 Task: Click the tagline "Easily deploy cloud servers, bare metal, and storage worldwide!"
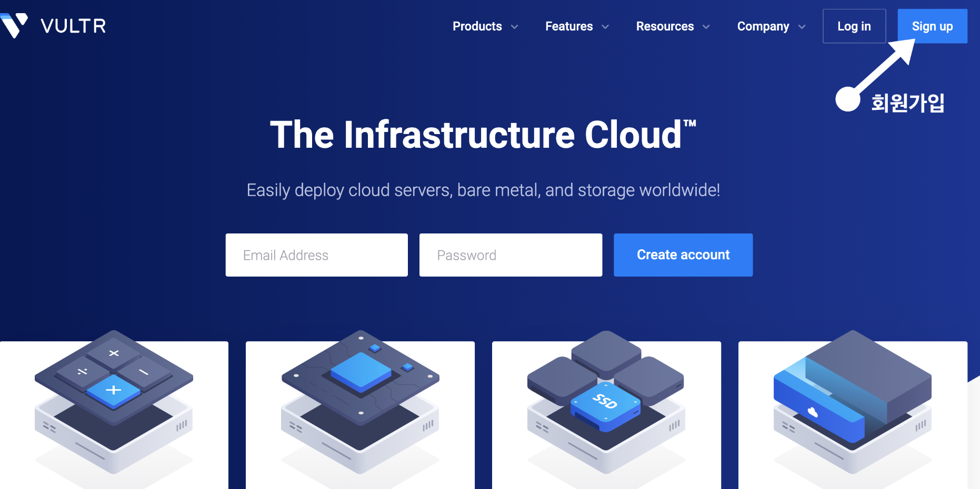coord(483,190)
